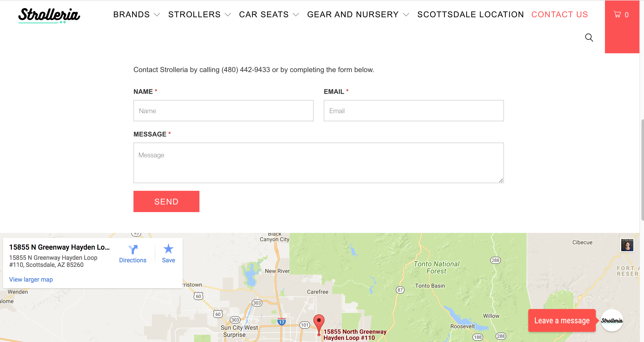Image resolution: width=644 pixels, height=342 pixels.
Task: Click the Strolleria logo
Action: (49, 15)
